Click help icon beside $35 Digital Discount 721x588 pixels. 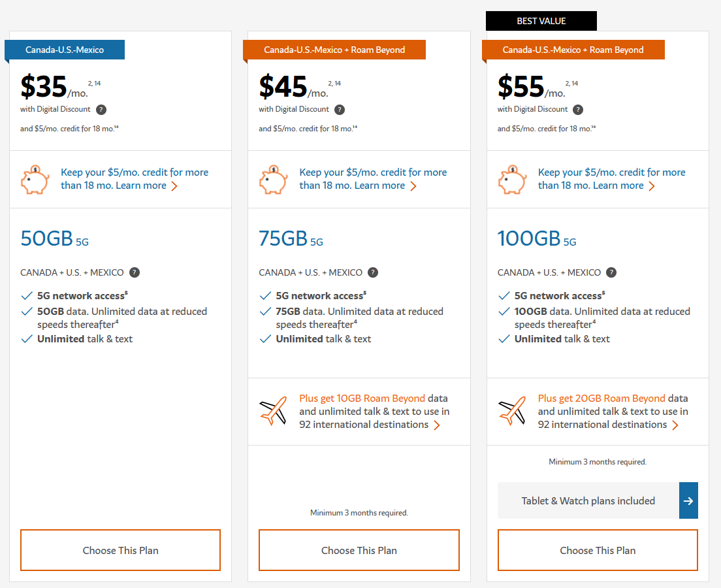pos(101,110)
